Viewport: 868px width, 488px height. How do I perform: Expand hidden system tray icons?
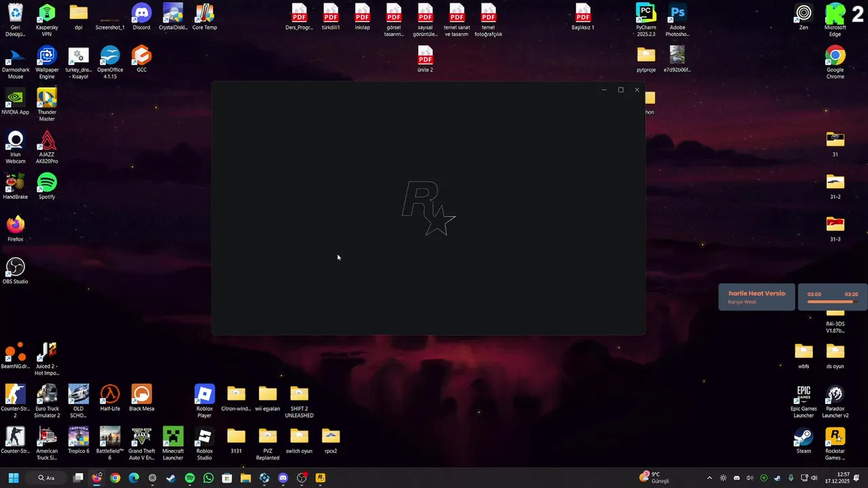coord(710,478)
